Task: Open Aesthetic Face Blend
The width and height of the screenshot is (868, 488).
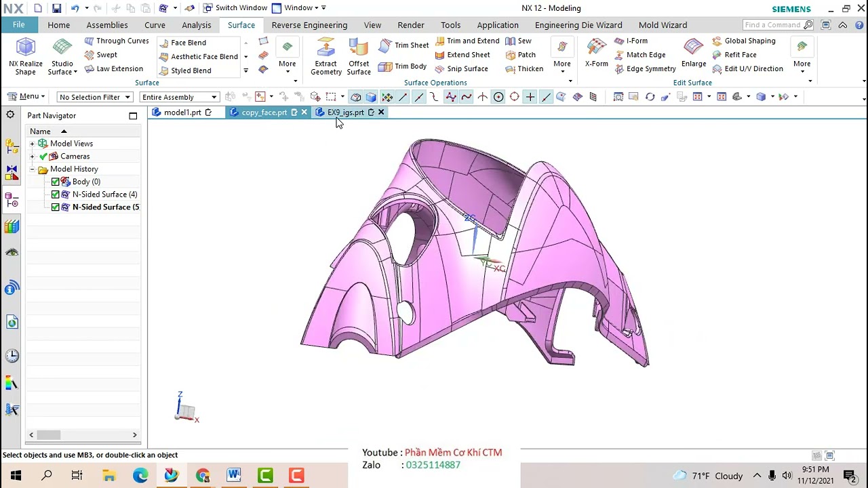Action: tap(198, 57)
